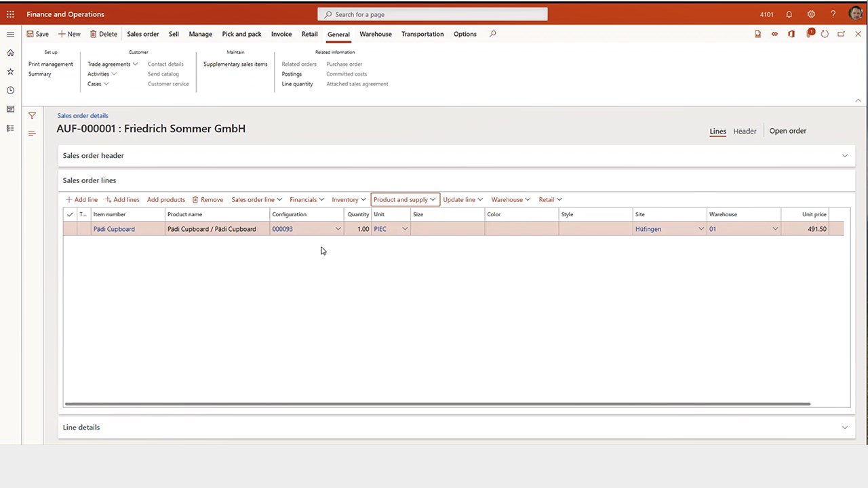Image resolution: width=868 pixels, height=488 pixels.
Task: Open form in new window icon
Action: point(842,34)
